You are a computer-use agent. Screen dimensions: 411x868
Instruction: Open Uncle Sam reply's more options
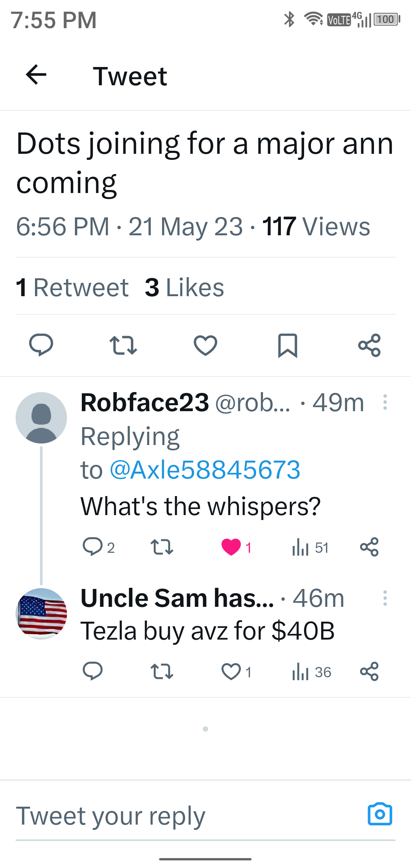[385, 598]
